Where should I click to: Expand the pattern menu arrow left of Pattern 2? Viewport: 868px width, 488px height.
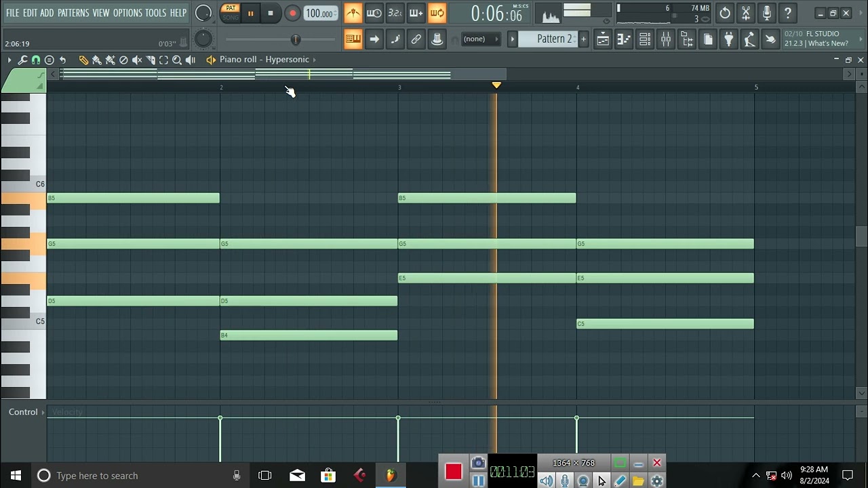[x=513, y=39]
